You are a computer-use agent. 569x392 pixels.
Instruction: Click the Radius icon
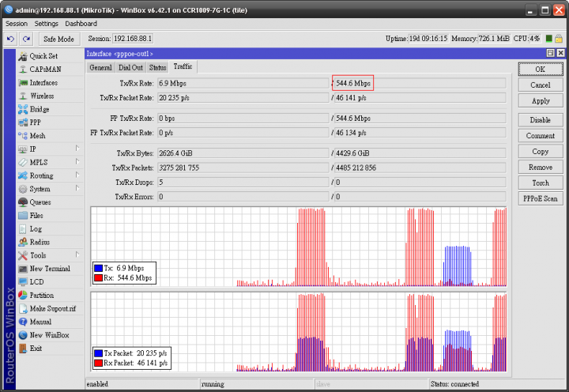pyautogui.click(x=23, y=242)
